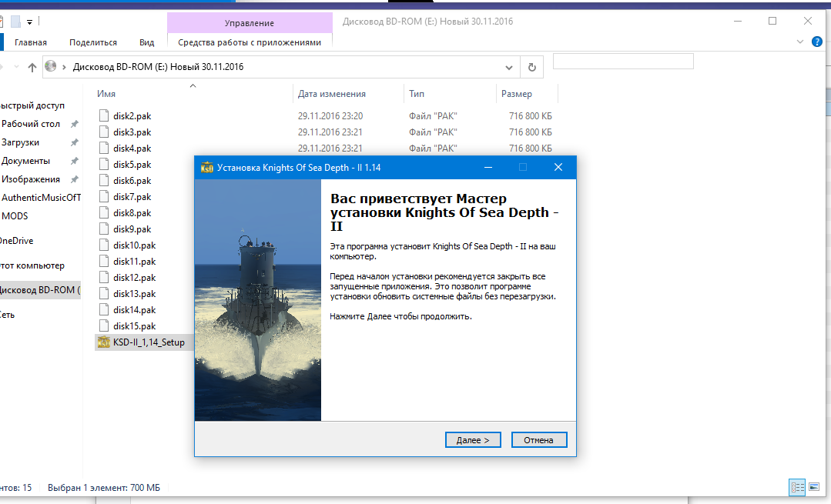Open Изображения in quick access
Screen dimensions: 831x504
pyautogui.click(x=31, y=179)
